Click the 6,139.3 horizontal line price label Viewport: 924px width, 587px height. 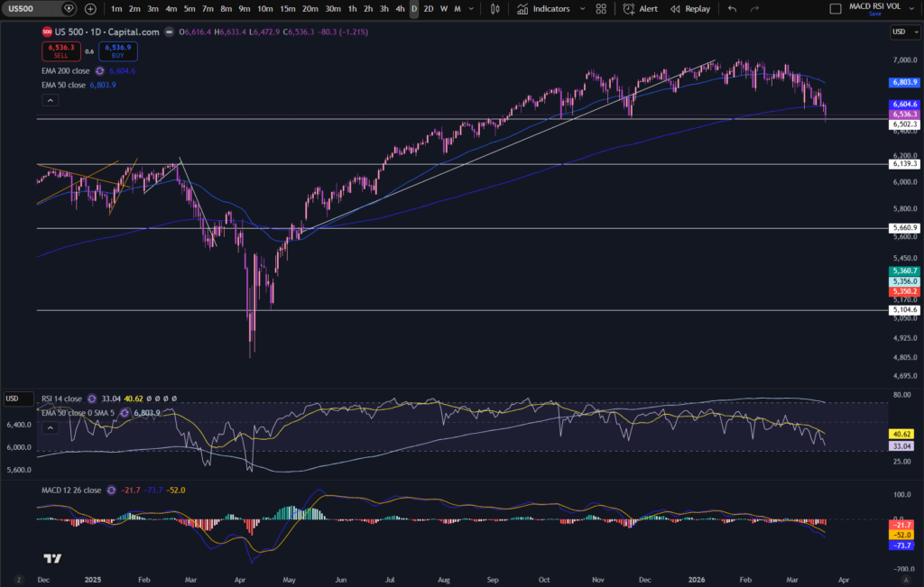coord(904,164)
